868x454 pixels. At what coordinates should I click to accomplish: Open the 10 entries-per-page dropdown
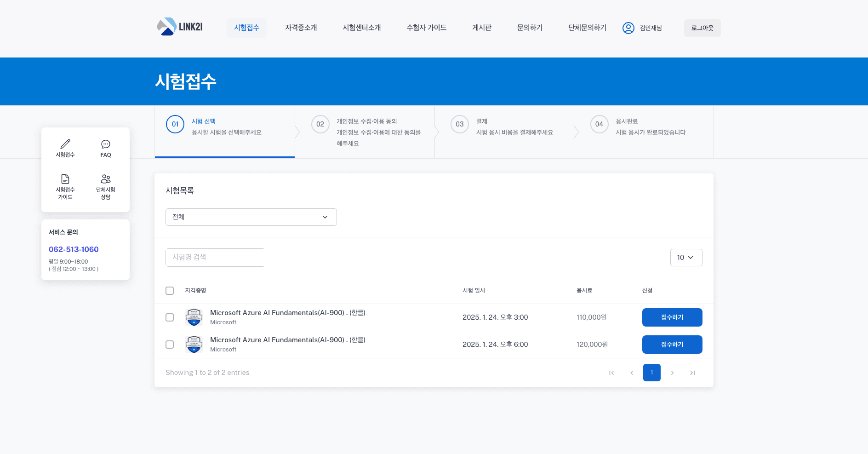point(686,258)
